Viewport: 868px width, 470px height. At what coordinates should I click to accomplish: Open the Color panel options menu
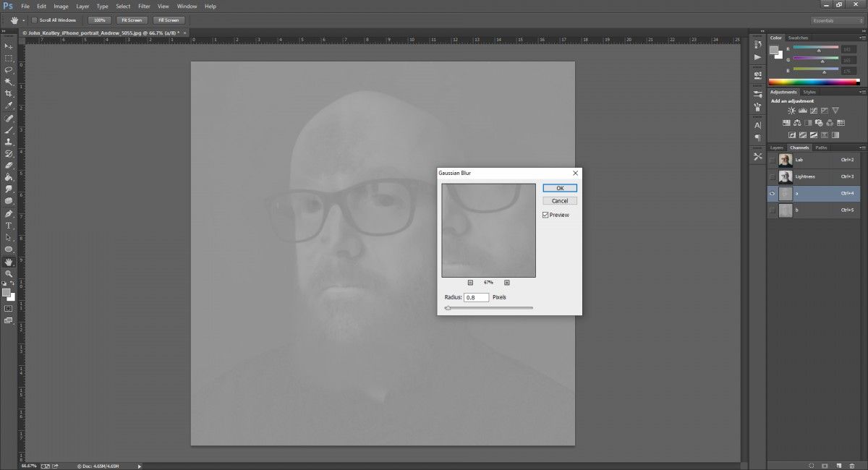861,38
